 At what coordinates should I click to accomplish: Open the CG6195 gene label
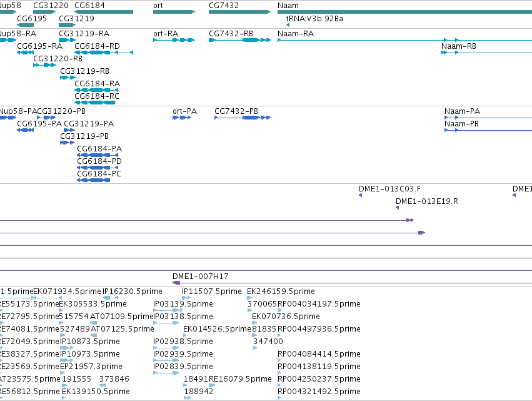(32, 18)
